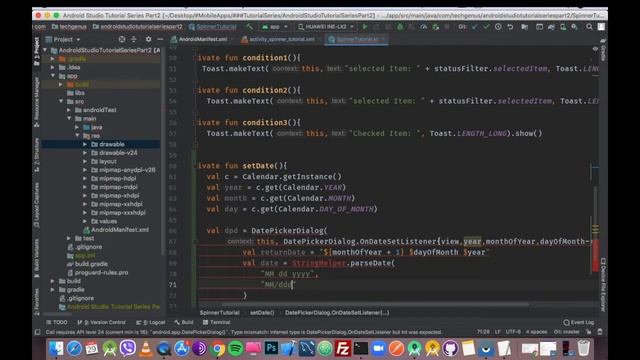Open Google Chrome in the dock
The height and width of the screenshot is (360, 640).
(x=218, y=349)
